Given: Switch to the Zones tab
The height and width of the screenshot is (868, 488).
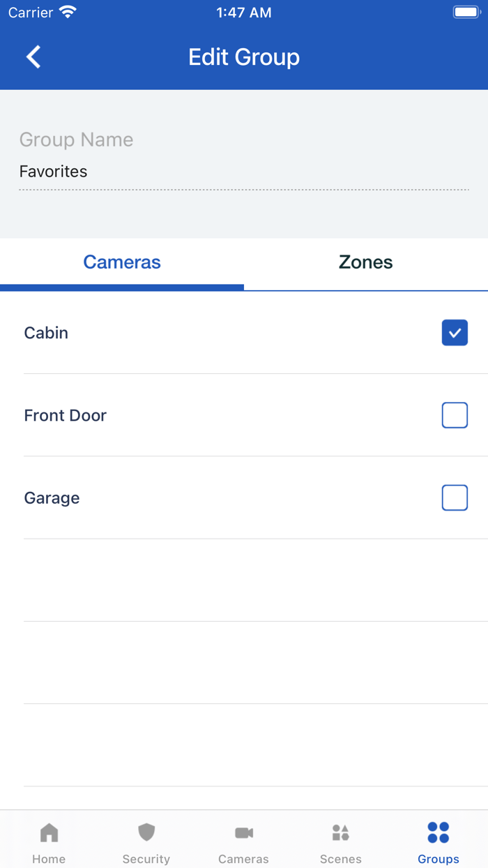Looking at the screenshot, I should click(365, 262).
